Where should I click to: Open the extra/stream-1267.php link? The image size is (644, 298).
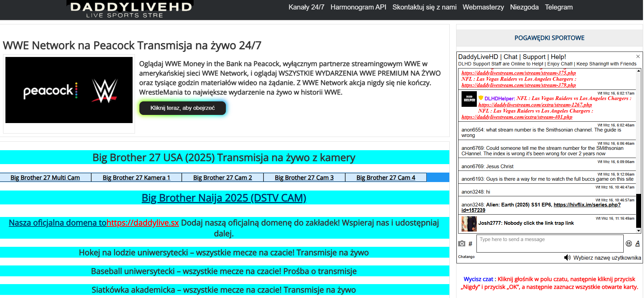(535, 105)
